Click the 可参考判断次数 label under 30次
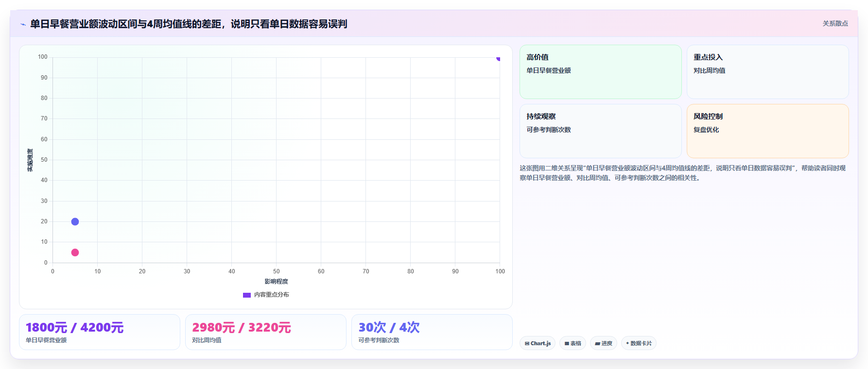 (x=379, y=340)
